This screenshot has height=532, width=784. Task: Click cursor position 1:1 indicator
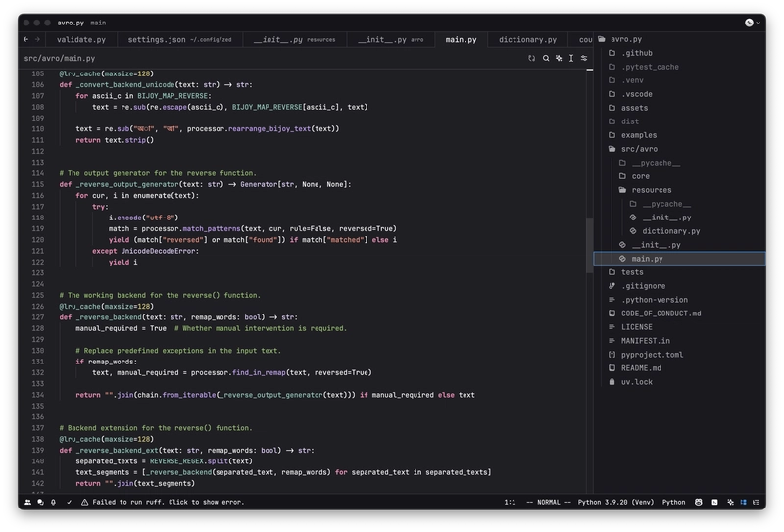click(510, 502)
